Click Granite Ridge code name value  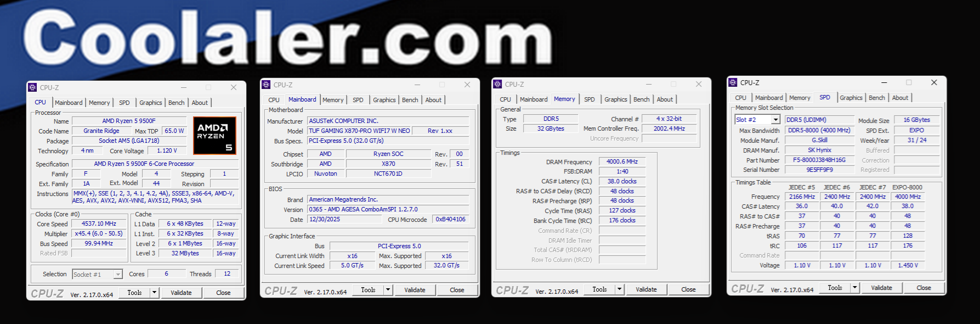[101, 131]
